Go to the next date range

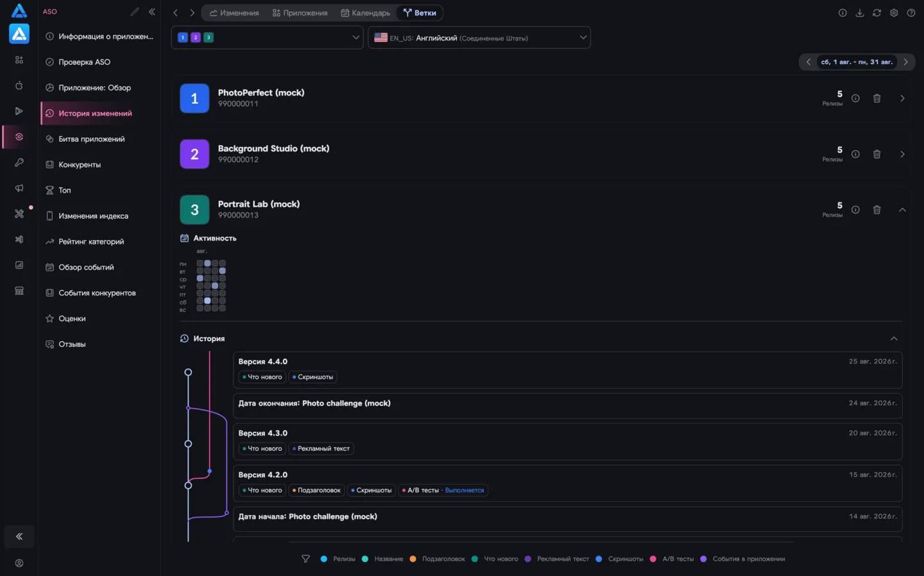(905, 62)
